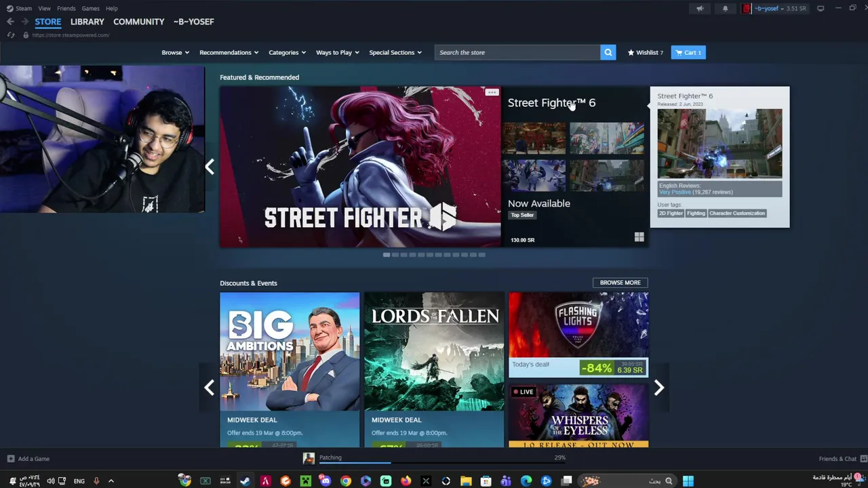Open the Wishlist star link
The height and width of the screenshot is (488, 868).
point(646,52)
